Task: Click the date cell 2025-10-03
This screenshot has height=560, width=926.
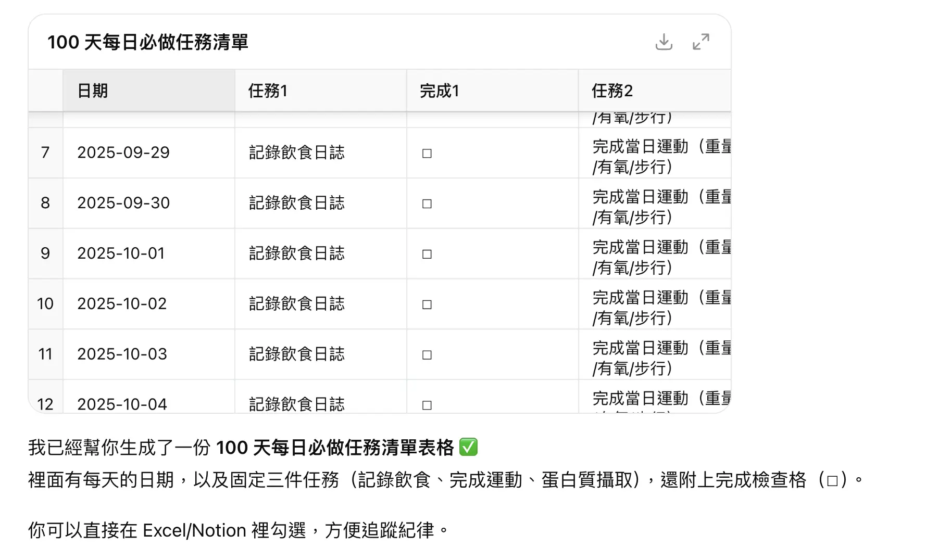Action: [x=122, y=354]
